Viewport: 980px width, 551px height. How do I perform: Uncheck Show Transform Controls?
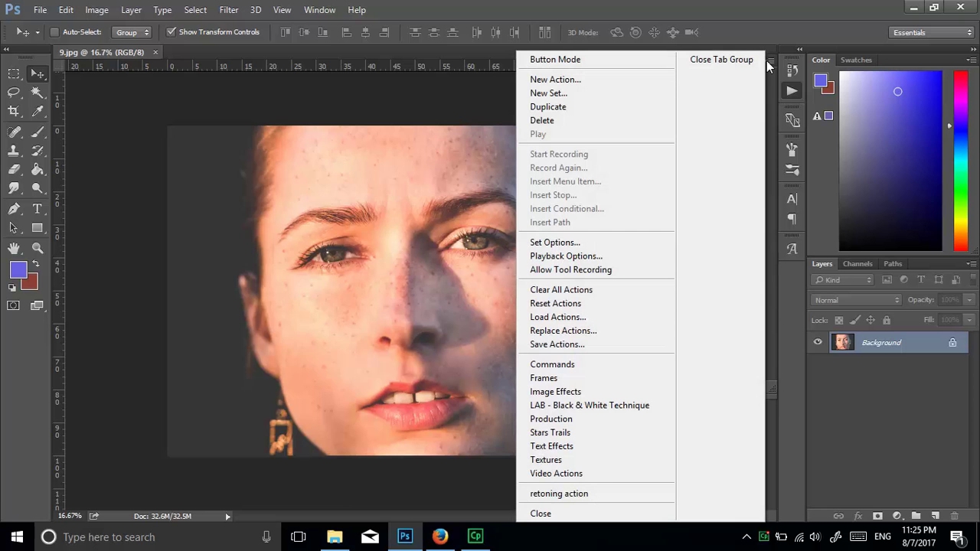[171, 32]
